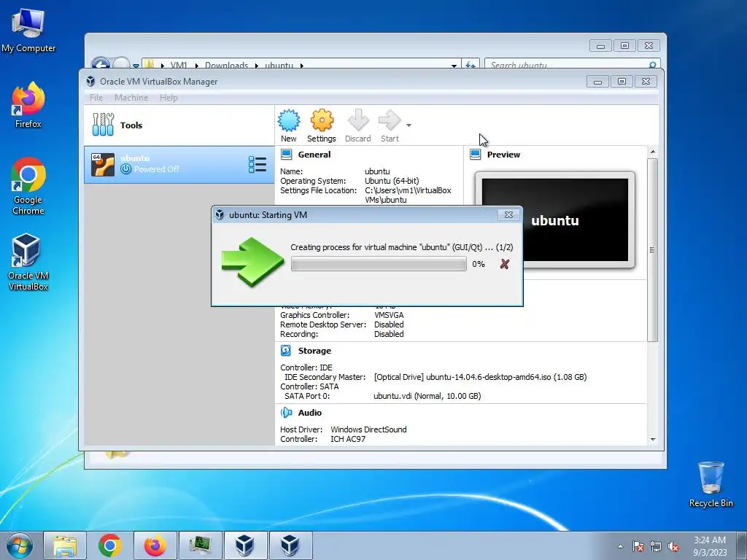Screen dimensions: 747x560
Task: Click the ubuntu 64-bit OS icon
Action: (x=103, y=165)
